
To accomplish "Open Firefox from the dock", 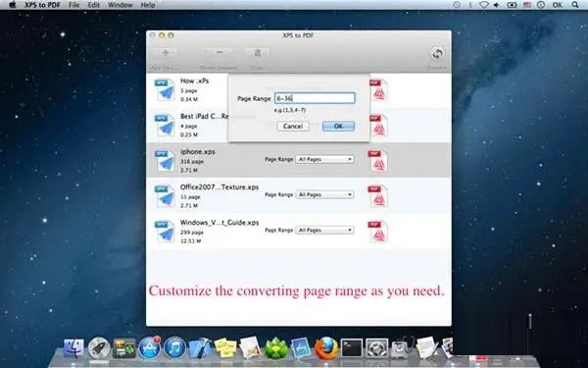I will click(x=326, y=347).
